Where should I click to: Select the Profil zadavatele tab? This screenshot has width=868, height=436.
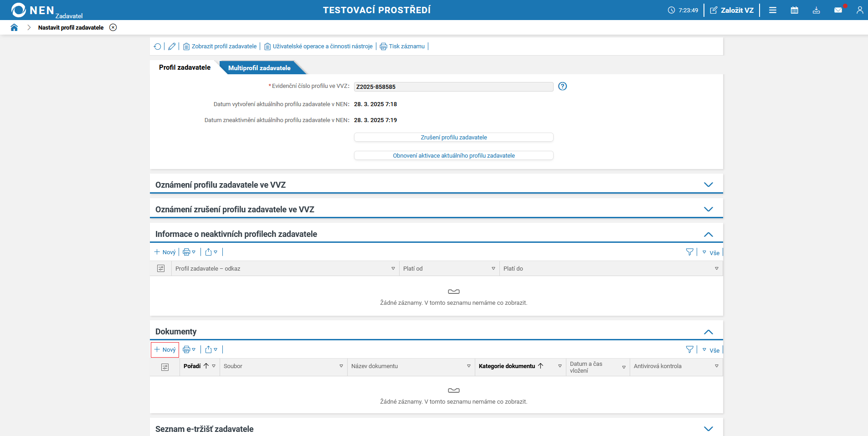185,67
